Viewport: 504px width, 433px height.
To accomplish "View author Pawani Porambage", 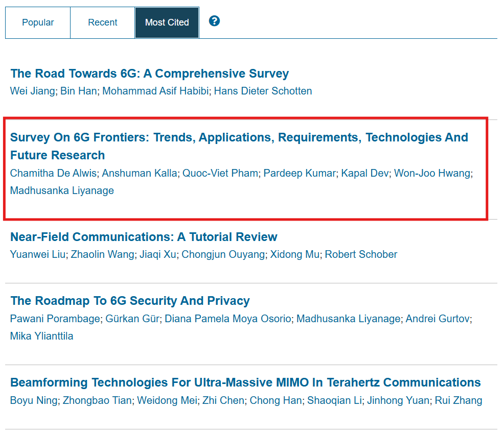I will click(55, 319).
